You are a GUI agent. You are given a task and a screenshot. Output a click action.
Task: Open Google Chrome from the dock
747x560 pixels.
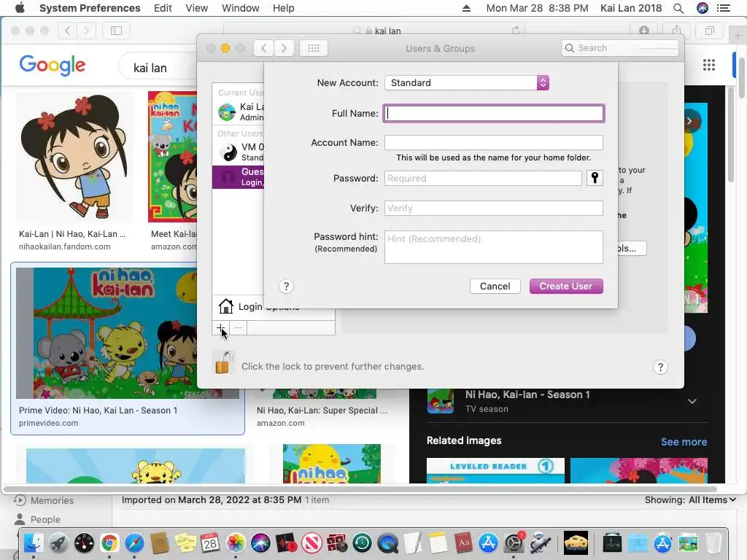tap(109, 542)
